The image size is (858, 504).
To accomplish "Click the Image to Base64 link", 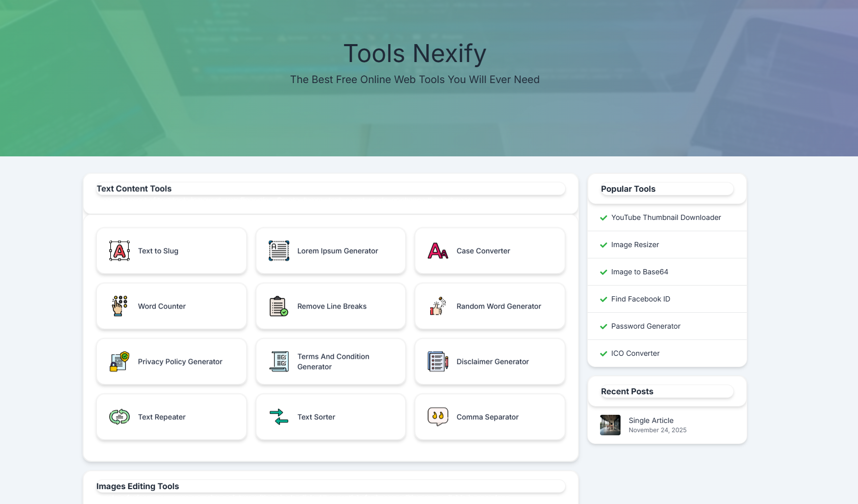I will 640,272.
